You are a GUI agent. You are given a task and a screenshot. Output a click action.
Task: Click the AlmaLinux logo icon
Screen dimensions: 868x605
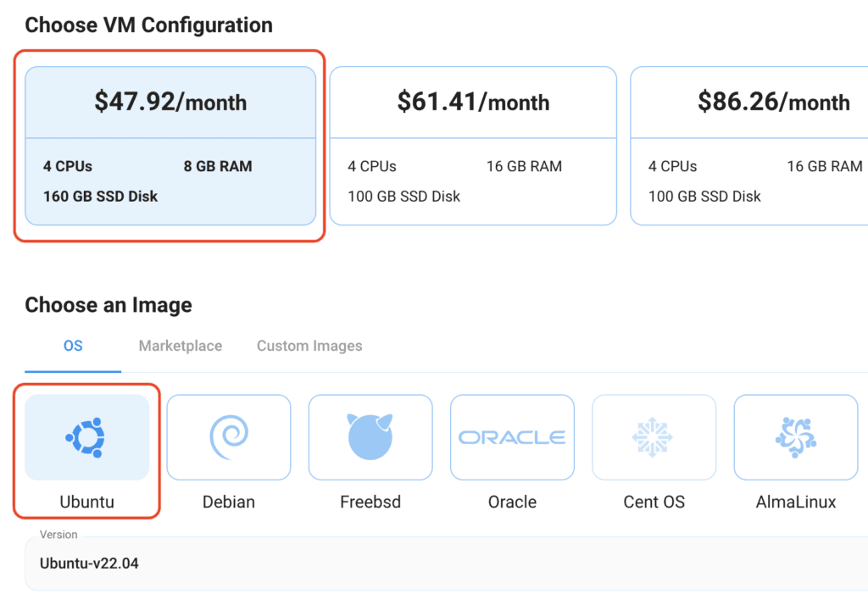[x=795, y=437]
